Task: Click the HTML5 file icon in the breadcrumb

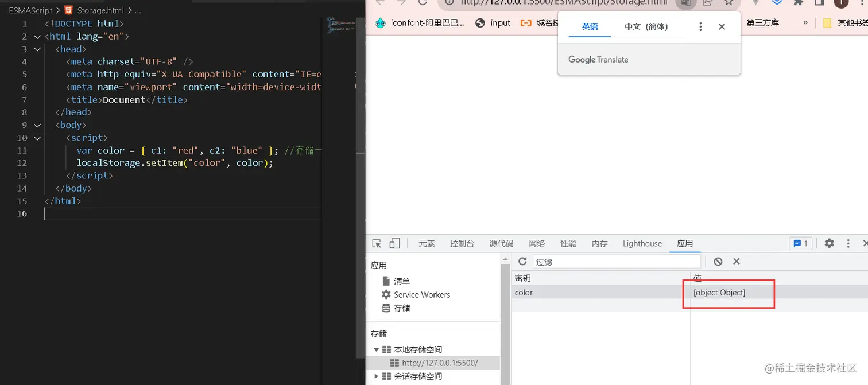Action: tap(69, 10)
